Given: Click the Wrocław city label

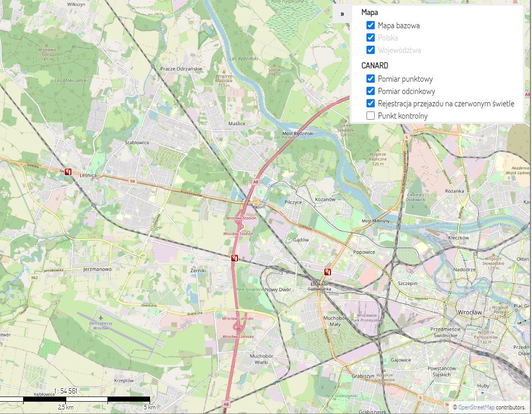Looking at the screenshot, I should click(470, 312).
